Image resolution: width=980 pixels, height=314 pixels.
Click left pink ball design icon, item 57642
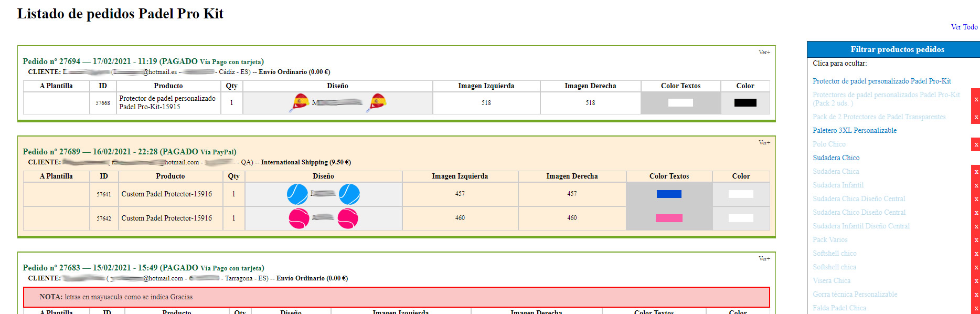click(x=299, y=218)
